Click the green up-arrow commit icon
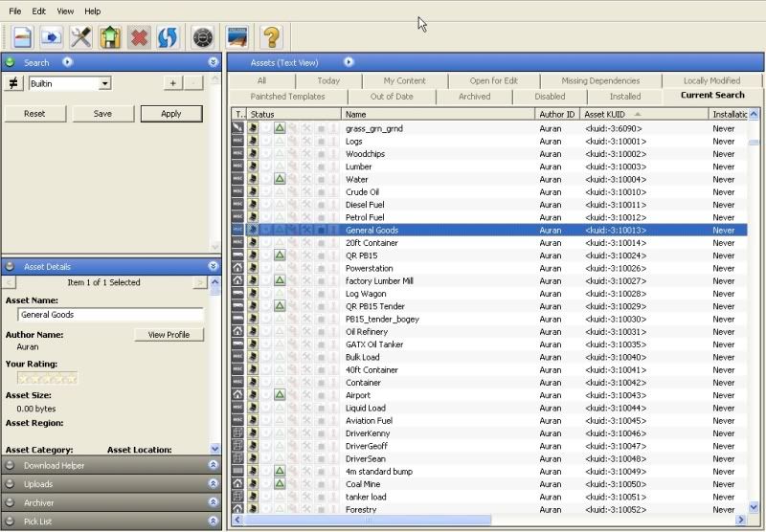766x532 pixels. coord(110,37)
